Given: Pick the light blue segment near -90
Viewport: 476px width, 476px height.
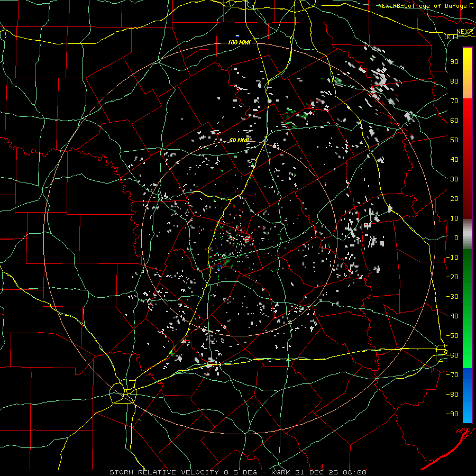Looking at the screenshot, I should point(467,414).
